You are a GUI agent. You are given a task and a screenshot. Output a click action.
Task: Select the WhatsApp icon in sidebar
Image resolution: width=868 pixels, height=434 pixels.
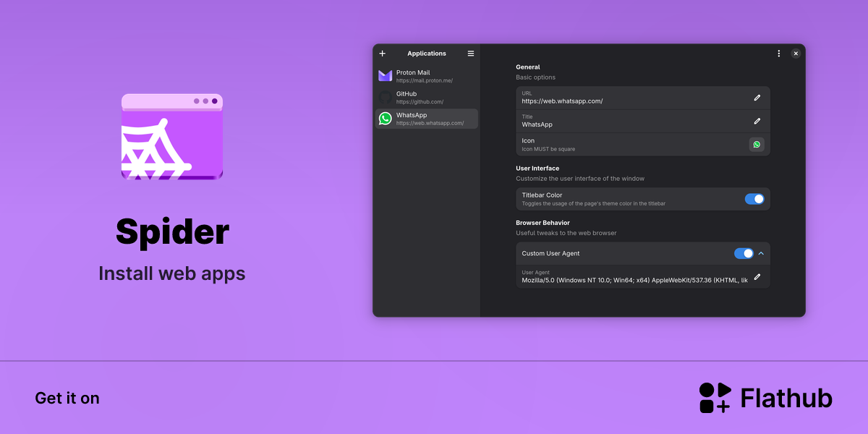385,119
